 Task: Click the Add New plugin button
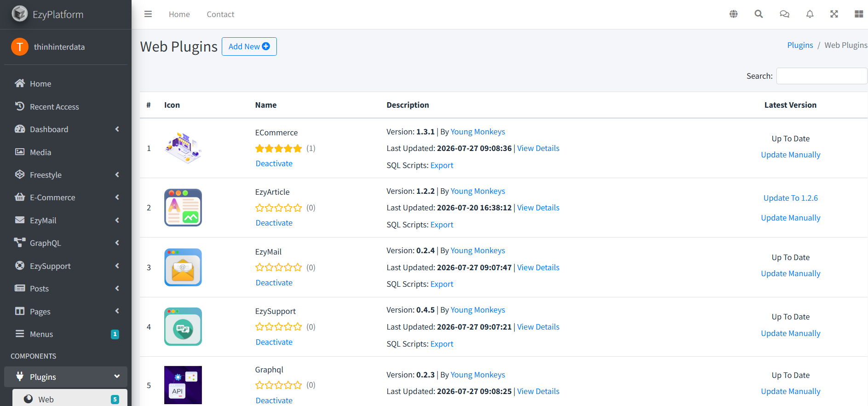[x=249, y=46]
